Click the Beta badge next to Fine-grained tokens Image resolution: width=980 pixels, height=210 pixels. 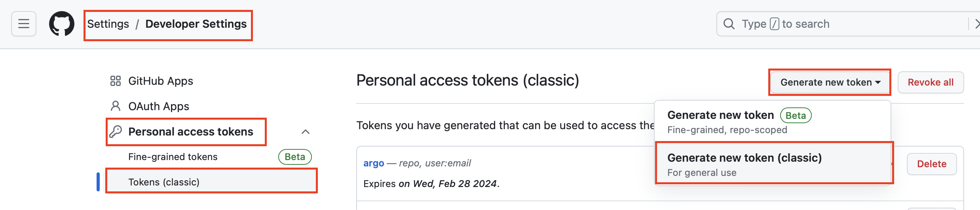[x=295, y=157]
